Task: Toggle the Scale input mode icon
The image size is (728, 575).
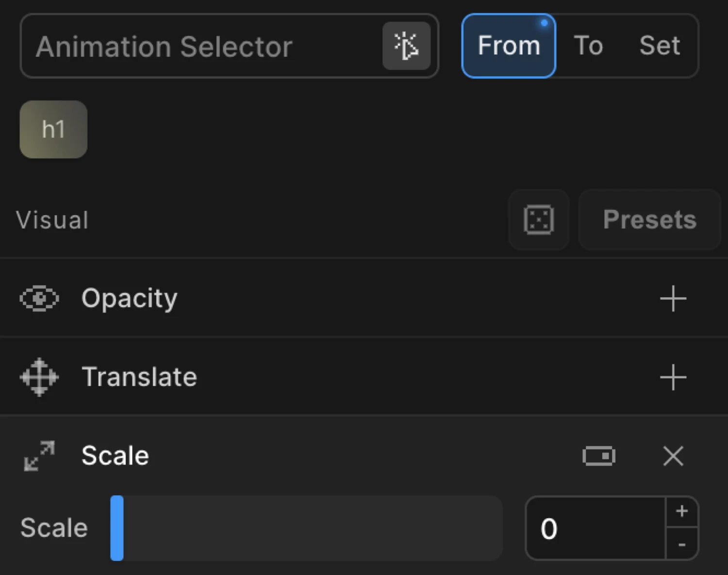Action: [x=598, y=456]
